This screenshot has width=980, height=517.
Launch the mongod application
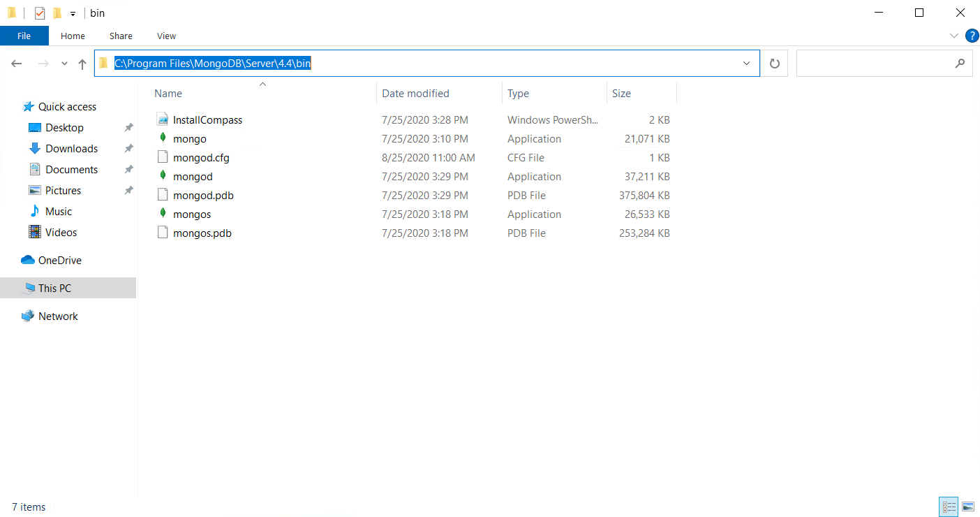(193, 176)
